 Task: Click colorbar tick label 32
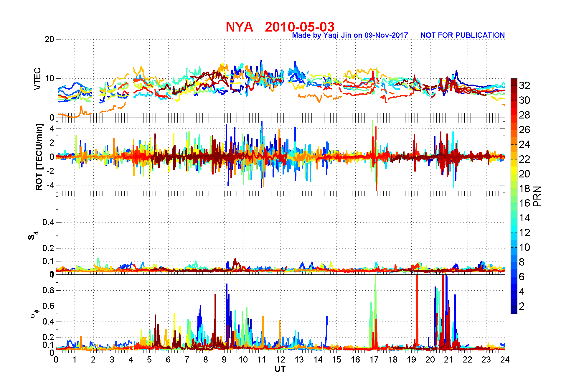click(524, 85)
